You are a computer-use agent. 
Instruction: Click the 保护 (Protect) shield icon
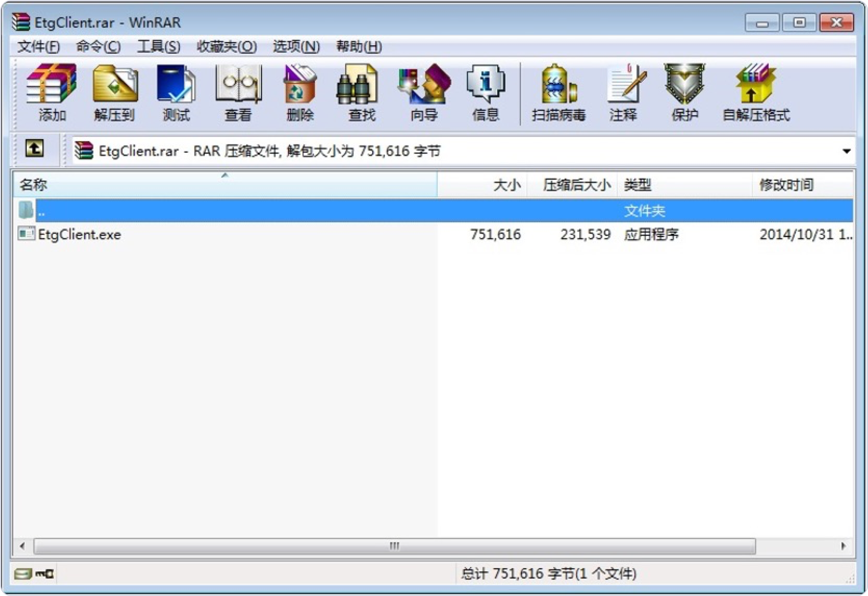pos(684,93)
